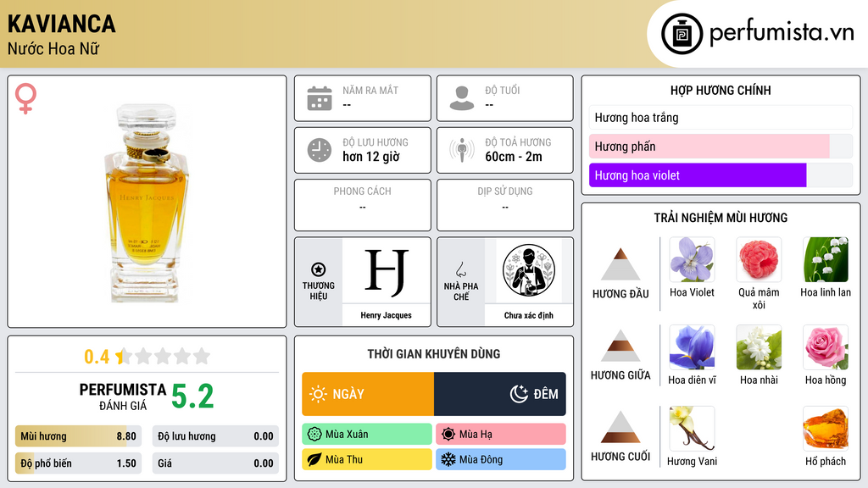Select the Ngày daytime bar

coord(368,394)
